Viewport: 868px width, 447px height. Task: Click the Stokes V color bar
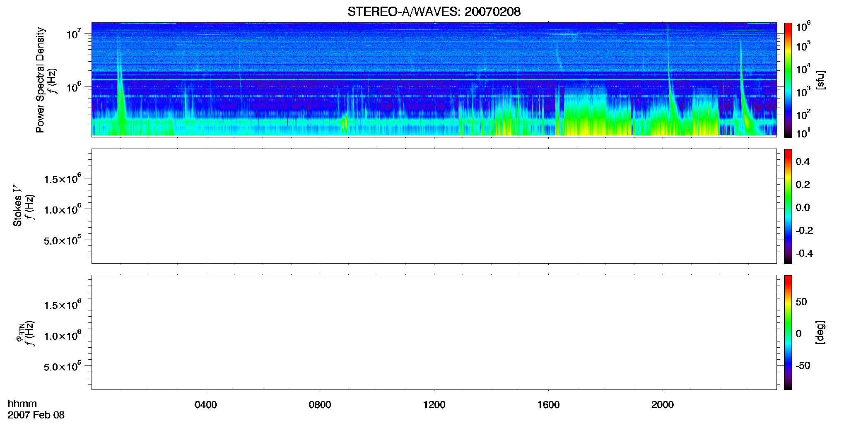tap(788, 206)
